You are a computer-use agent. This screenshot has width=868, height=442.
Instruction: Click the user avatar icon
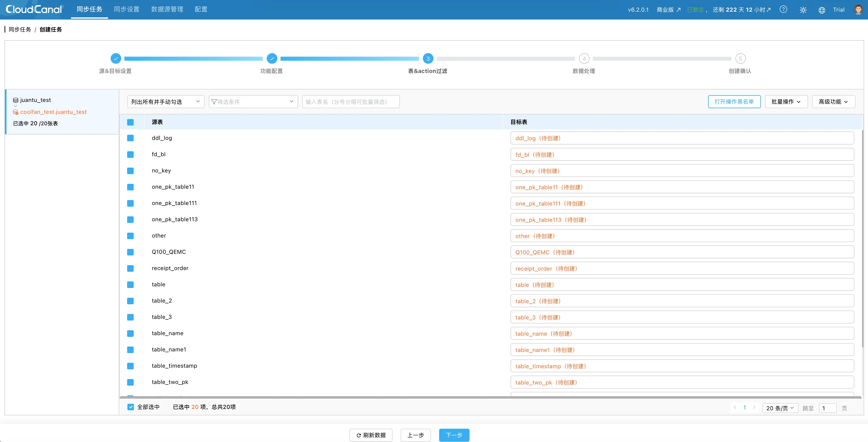pos(858,9)
